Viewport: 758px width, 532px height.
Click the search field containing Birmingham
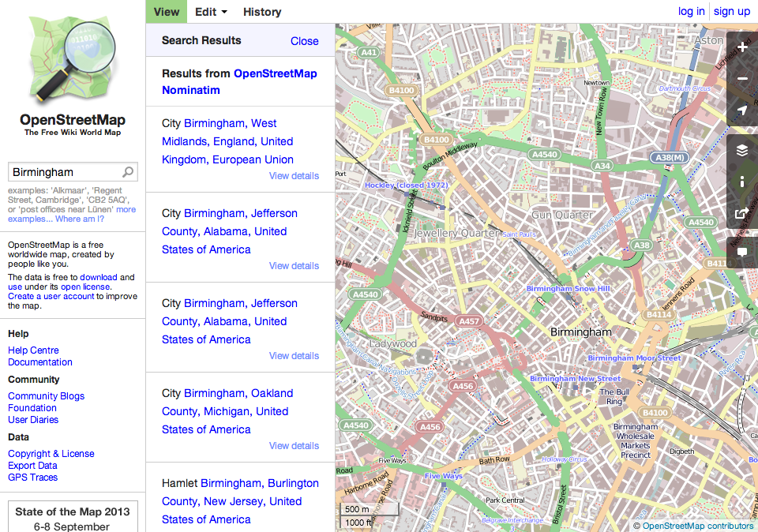(x=73, y=172)
